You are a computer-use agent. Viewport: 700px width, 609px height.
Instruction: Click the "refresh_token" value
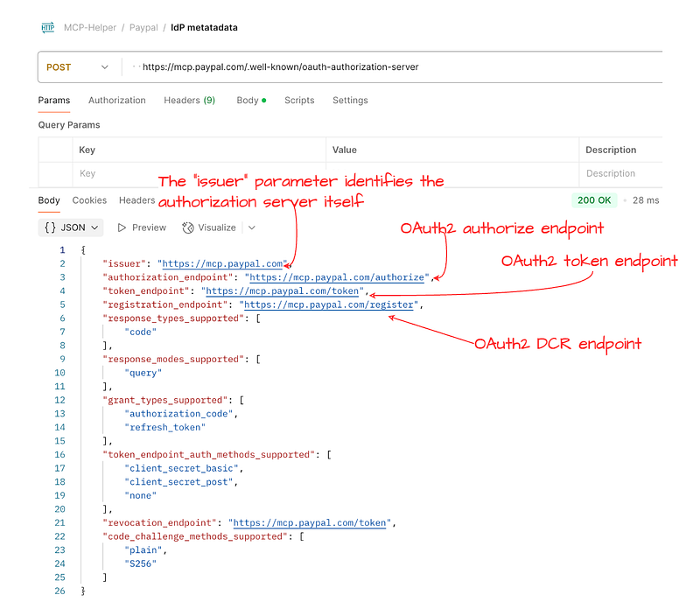165,428
